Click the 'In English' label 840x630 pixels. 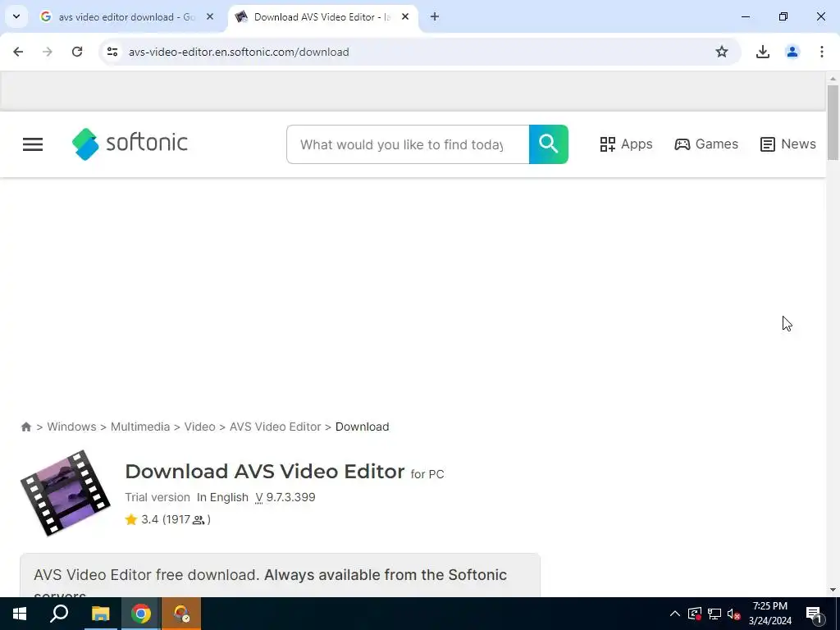(x=222, y=497)
